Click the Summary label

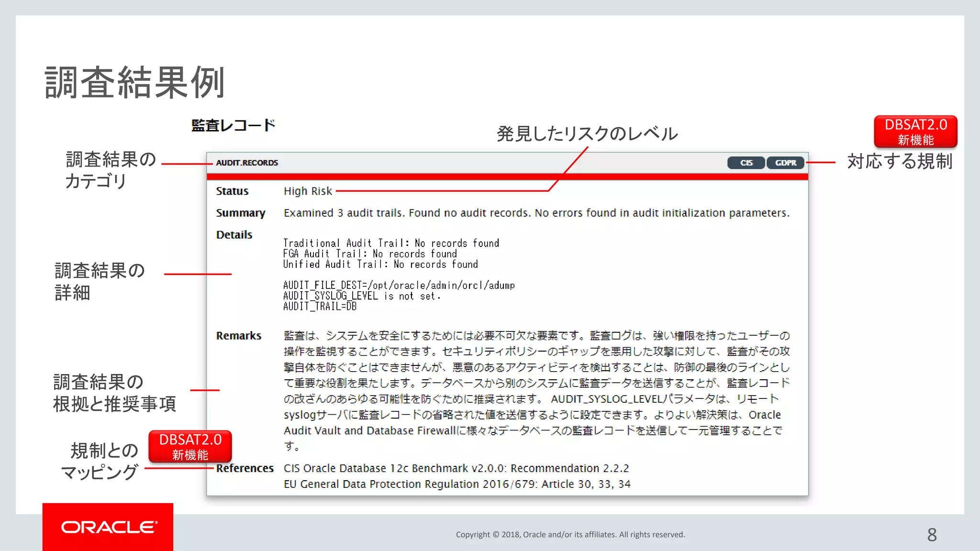(x=240, y=213)
